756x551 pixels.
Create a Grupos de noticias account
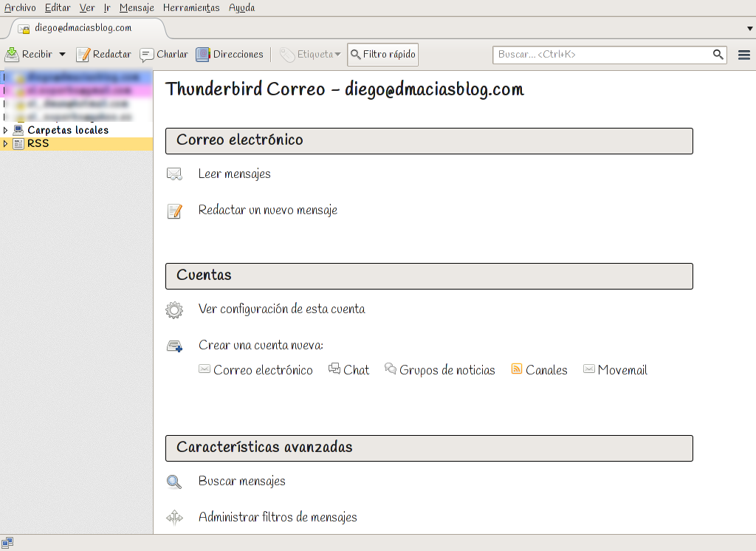coord(447,370)
